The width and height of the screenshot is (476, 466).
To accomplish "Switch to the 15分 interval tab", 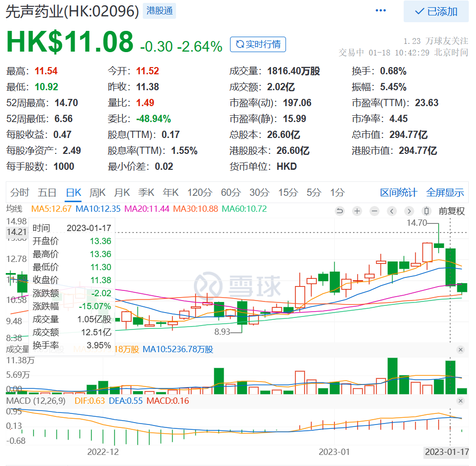I will click(x=288, y=192).
